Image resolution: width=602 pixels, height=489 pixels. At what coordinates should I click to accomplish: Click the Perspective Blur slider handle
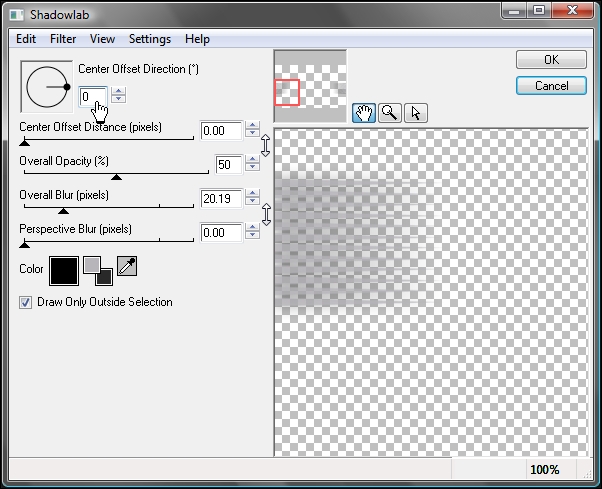[x=25, y=244]
